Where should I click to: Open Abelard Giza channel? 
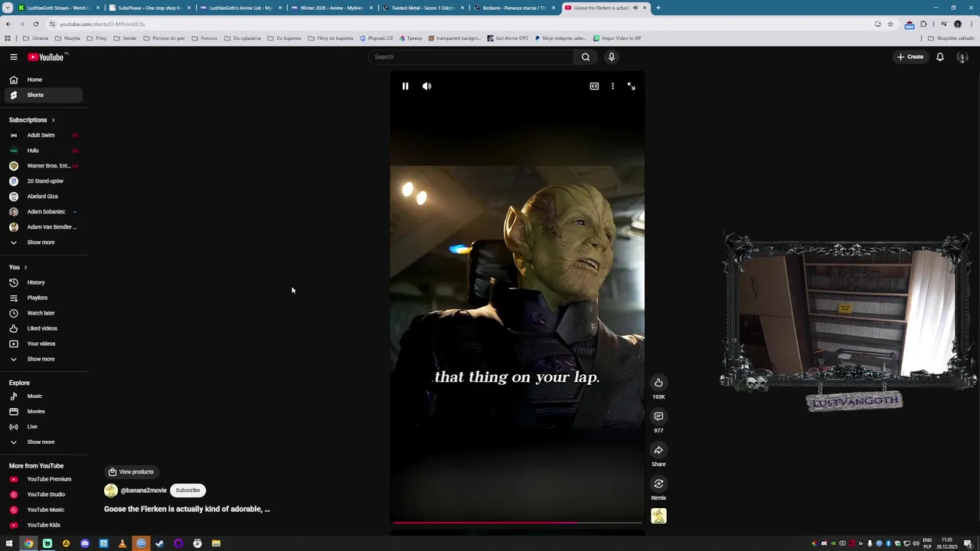pyautogui.click(x=42, y=197)
